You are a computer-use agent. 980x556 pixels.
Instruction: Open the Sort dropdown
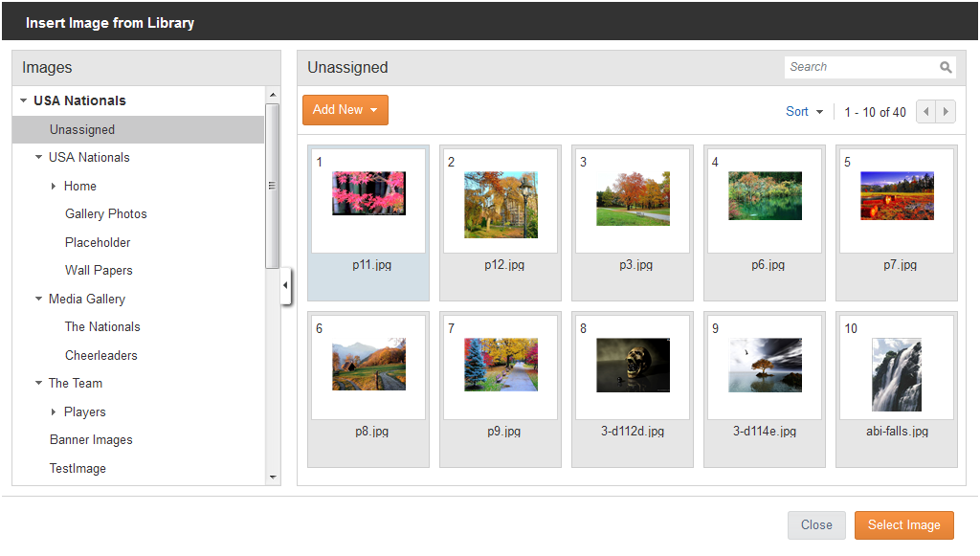[x=804, y=112]
